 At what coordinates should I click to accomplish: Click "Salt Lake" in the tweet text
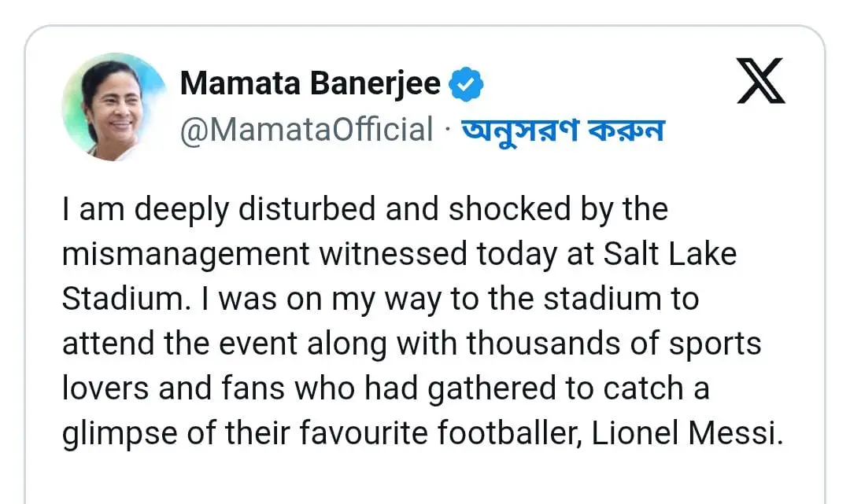coord(670,255)
